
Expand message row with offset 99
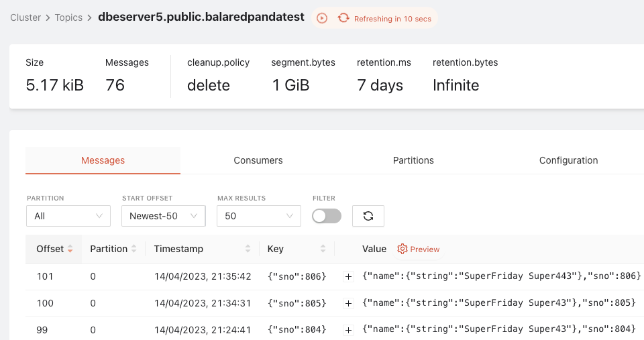(348, 330)
